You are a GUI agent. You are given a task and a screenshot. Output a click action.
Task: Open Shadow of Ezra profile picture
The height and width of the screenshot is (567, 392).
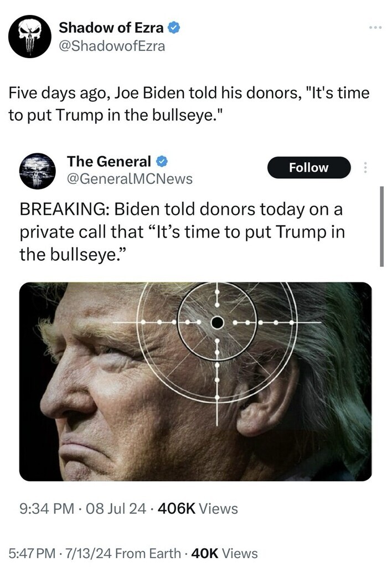[x=30, y=37]
